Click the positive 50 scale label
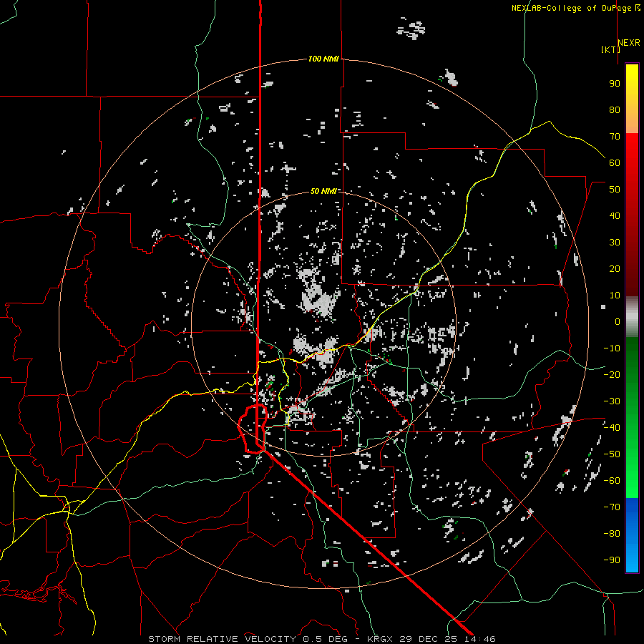 point(615,190)
